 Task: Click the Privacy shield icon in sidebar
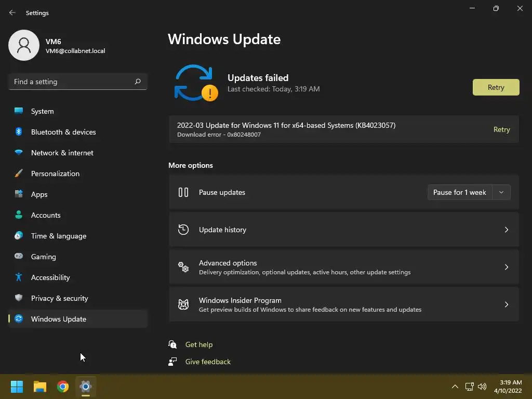pyautogui.click(x=19, y=298)
